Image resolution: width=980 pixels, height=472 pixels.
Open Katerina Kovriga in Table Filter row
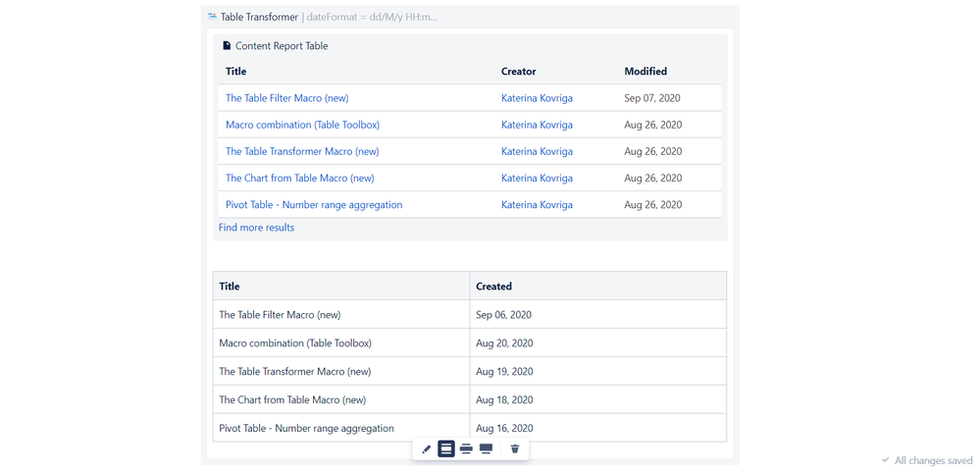(x=537, y=98)
